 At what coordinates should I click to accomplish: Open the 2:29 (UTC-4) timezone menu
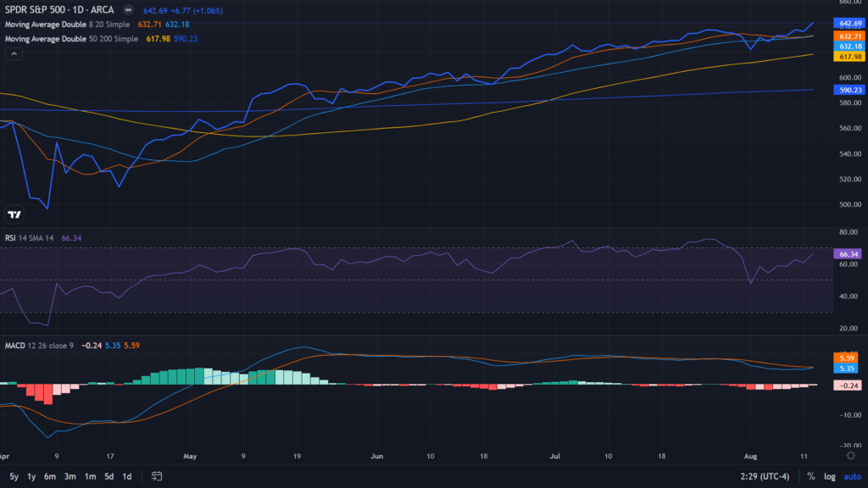(x=765, y=476)
